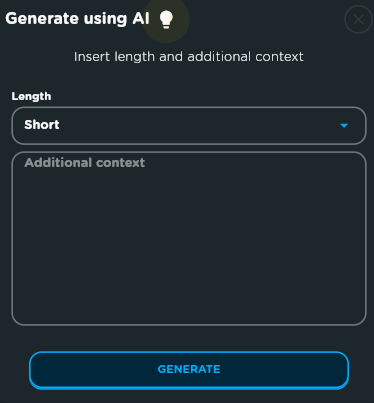Open the Length dropdown showing Short

tap(189, 126)
